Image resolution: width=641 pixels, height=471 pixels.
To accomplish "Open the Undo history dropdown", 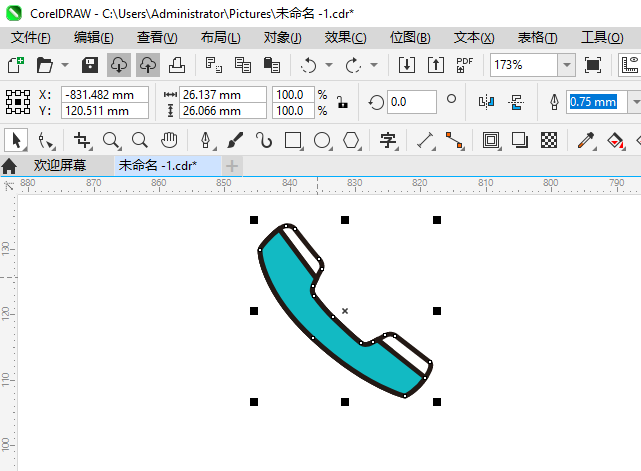I will point(329,65).
